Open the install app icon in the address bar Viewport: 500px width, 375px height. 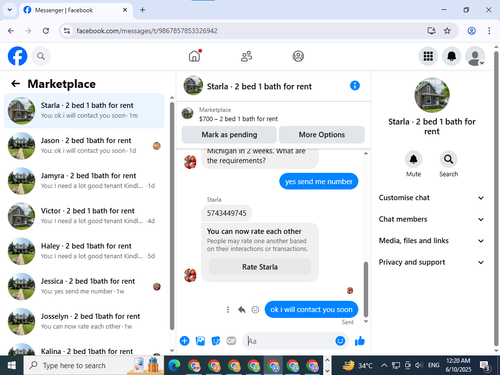coord(431,31)
